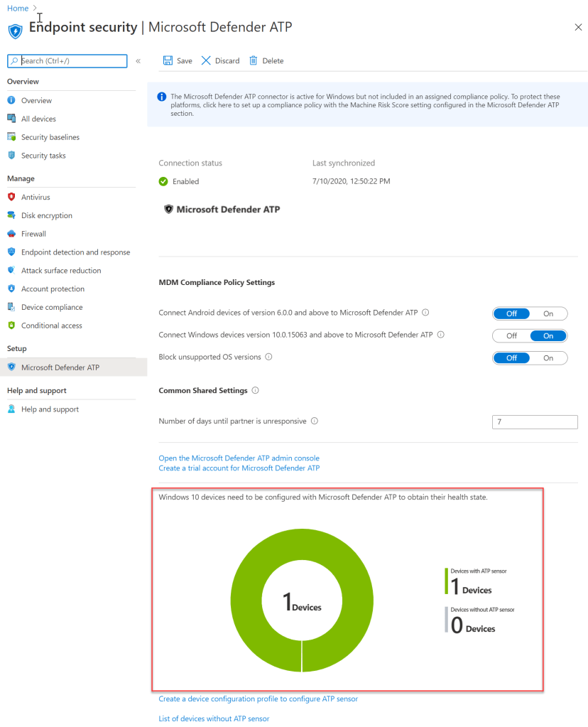The width and height of the screenshot is (588, 727).
Task: Toggle Block unsupported OS versions switch
Action: [x=530, y=358]
